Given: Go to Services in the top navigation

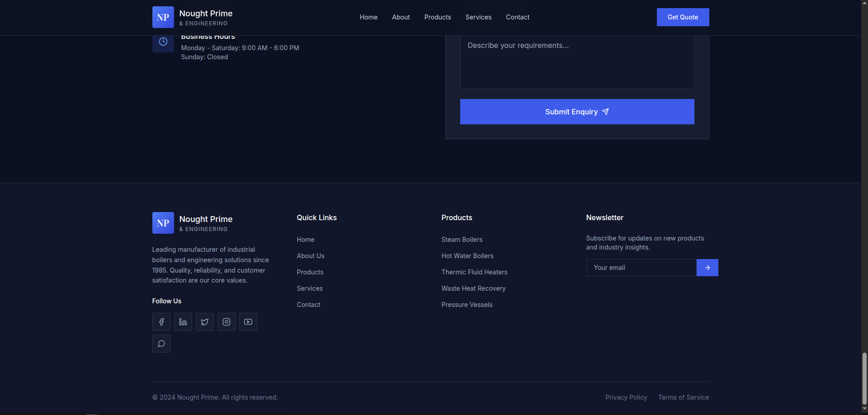Looking at the screenshot, I should pos(478,17).
